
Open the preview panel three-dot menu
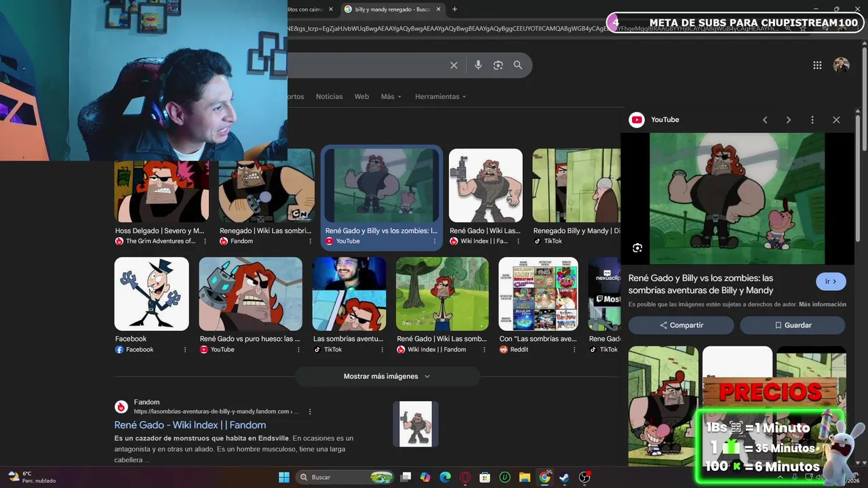(x=812, y=120)
